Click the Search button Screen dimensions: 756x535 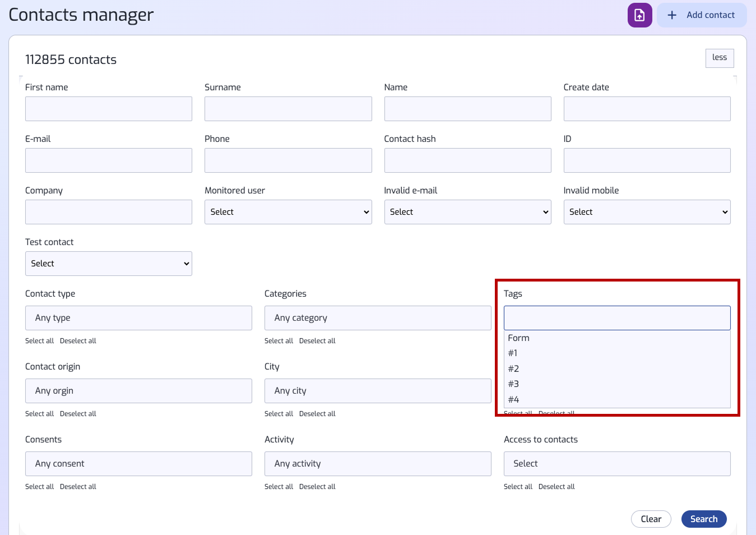click(703, 519)
